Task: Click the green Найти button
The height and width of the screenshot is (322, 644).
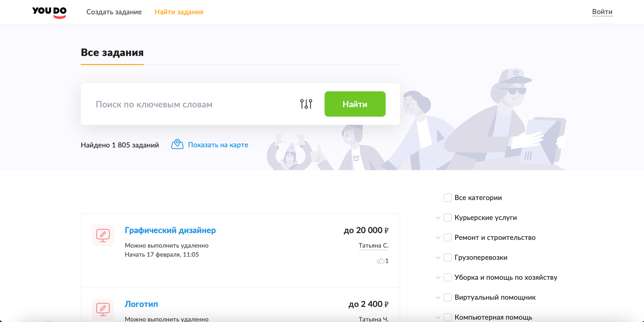Action: [x=355, y=104]
